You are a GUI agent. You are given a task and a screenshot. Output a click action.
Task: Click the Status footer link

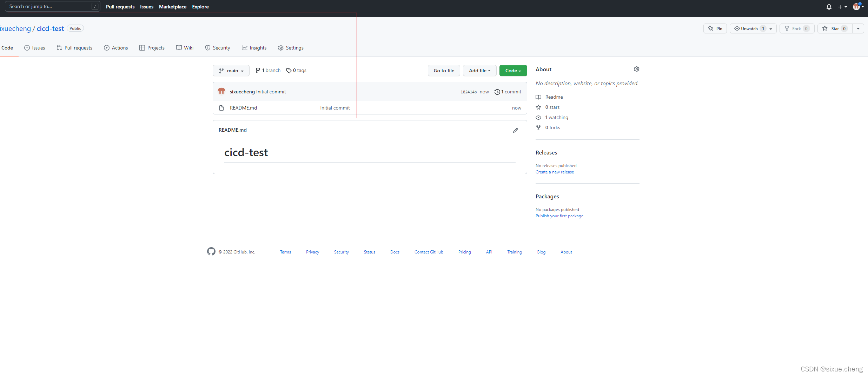click(369, 252)
